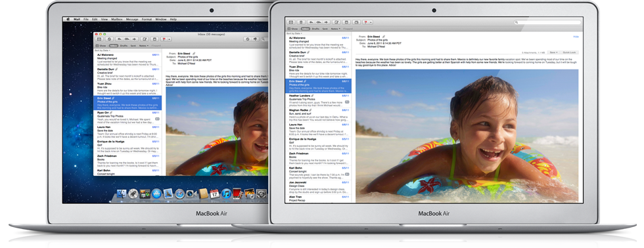Screen dimensions: 644x248
Task: Launch iTunes from the Dock
Action: click(x=226, y=194)
